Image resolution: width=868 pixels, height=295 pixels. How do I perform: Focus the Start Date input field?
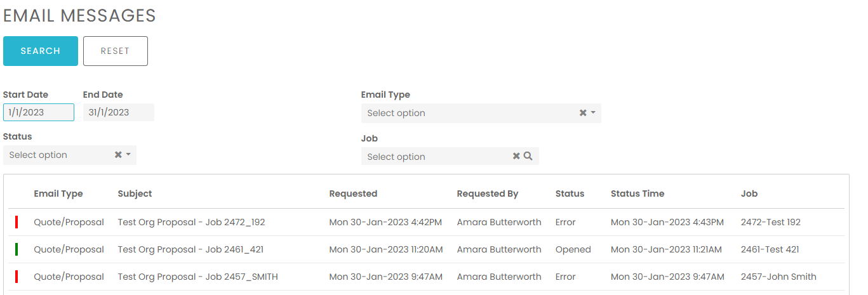(x=38, y=112)
